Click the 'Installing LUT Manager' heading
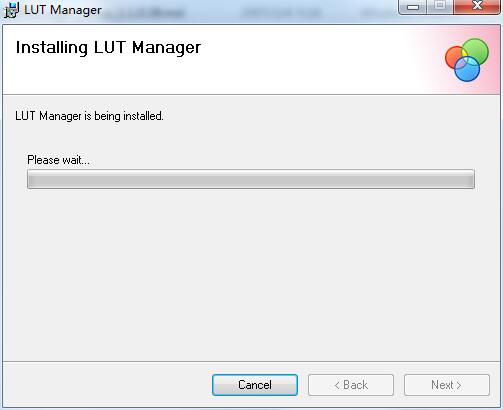 (x=108, y=47)
